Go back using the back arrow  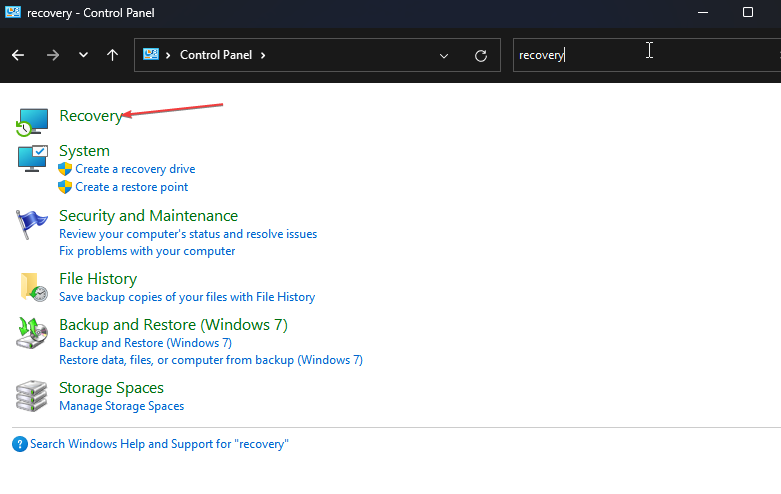tap(18, 55)
